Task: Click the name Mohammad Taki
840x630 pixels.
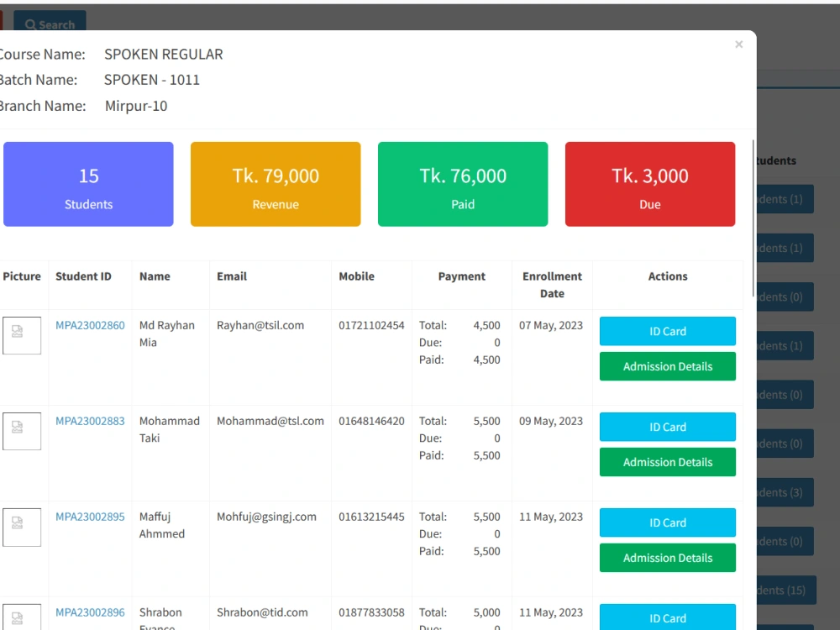Action: pyautogui.click(x=170, y=429)
